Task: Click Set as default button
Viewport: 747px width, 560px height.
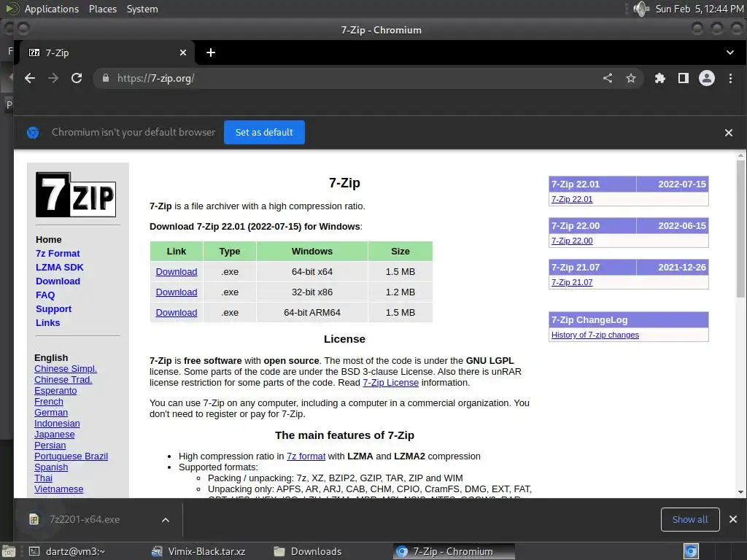Action: (264, 133)
